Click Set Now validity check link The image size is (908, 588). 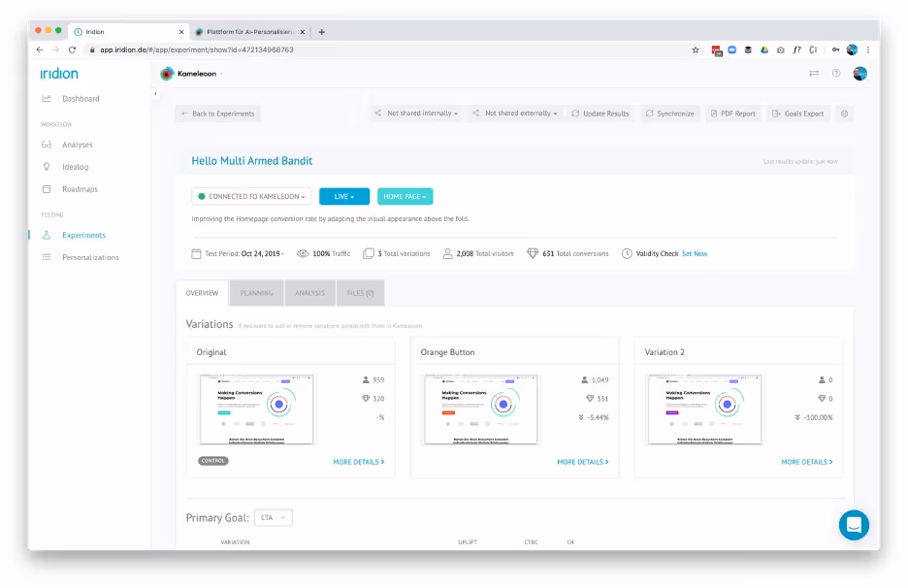click(x=695, y=254)
